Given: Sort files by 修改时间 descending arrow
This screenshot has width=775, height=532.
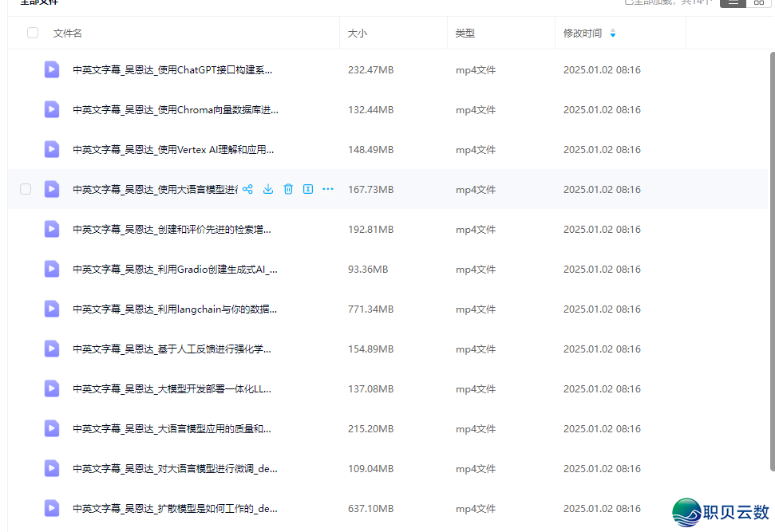Looking at the screenshot, I should [613, 35].
